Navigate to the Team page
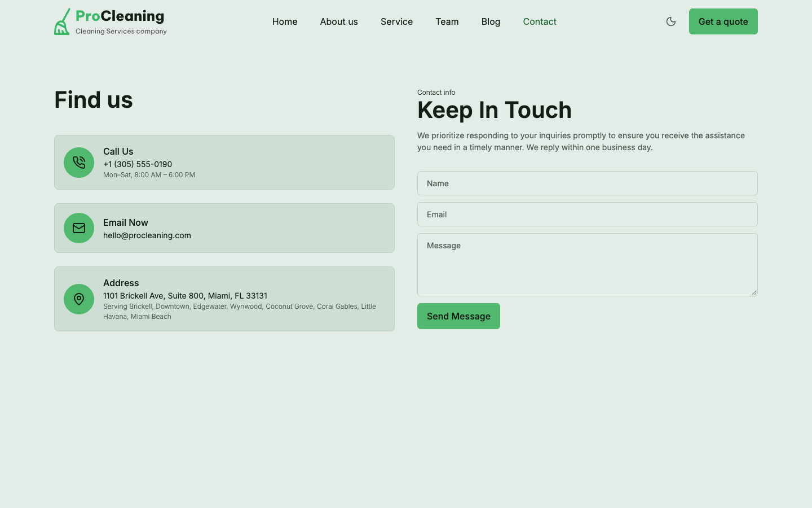The width and height of the screenshot is (812, 508). point(447,21)
